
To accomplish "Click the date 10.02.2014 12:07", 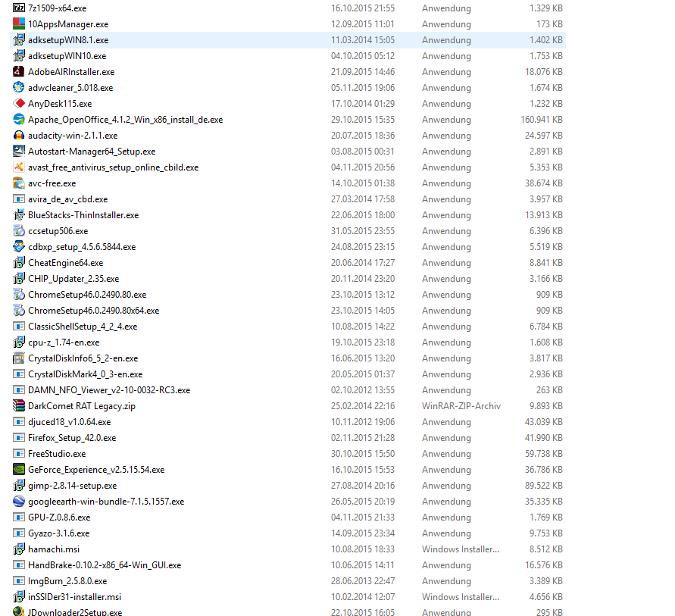I will tap(362, 597).
